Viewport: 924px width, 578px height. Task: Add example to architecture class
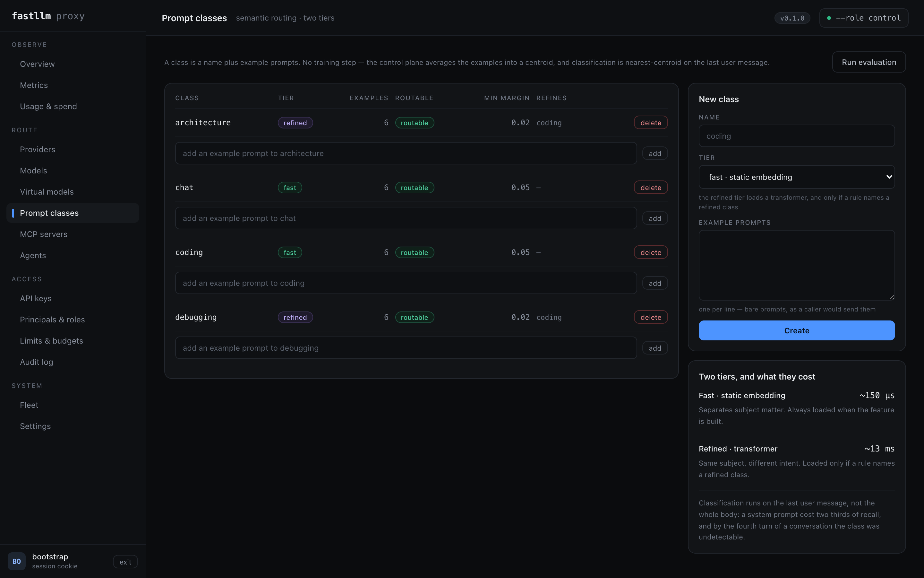(x=655, y=153)
